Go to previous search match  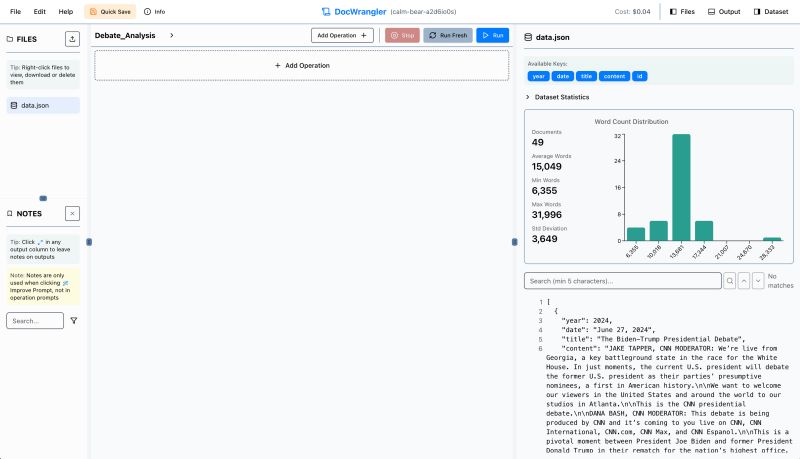pyautogui.click(x=744, y=281)
